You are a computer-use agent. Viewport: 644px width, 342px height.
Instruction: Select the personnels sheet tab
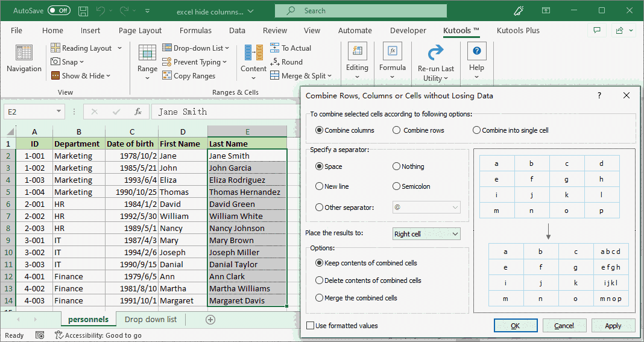tap(88, 320)
